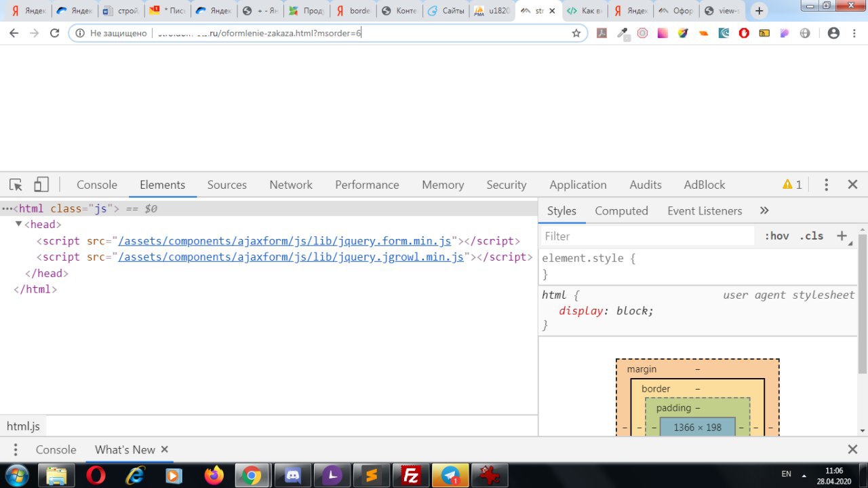This screenshot has height=488, width=868.
Task: Show more style pane tabs chevron
Action: point(764,211)
